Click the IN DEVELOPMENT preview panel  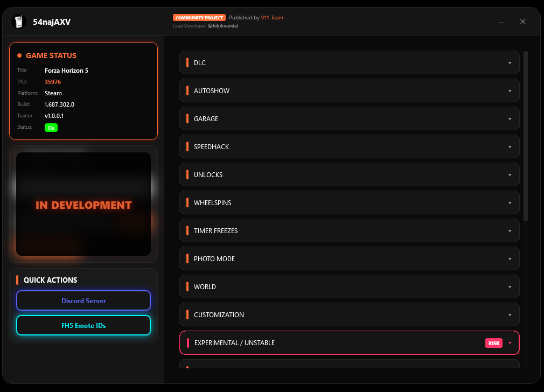point(83,204)
